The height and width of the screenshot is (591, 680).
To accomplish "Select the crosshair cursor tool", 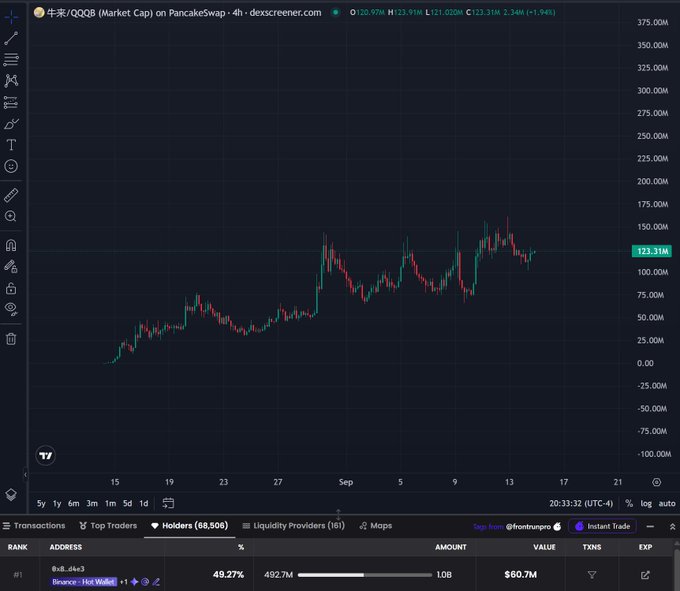I will click(11, 17).
